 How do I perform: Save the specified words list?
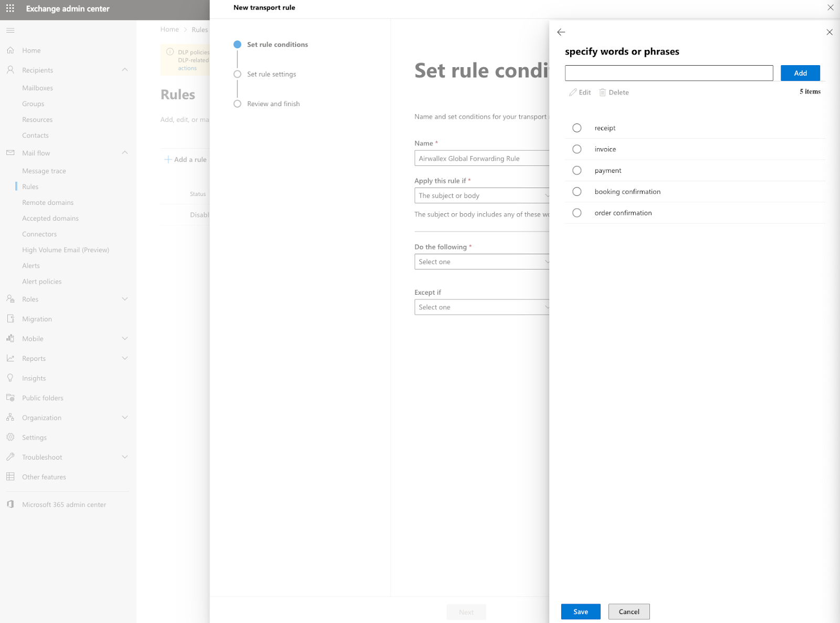click(x=580, y=611)
